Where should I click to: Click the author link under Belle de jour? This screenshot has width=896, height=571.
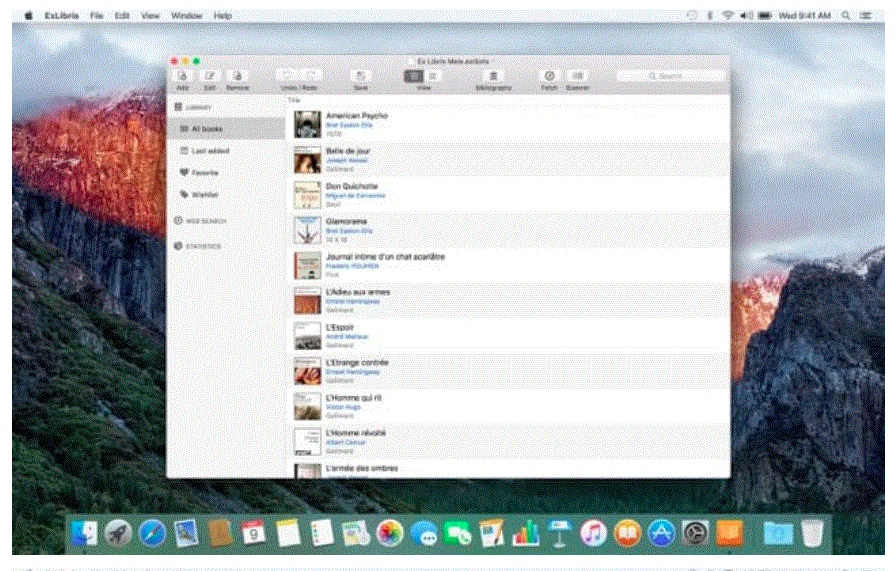pyautogui.click(x=346, y=161)
